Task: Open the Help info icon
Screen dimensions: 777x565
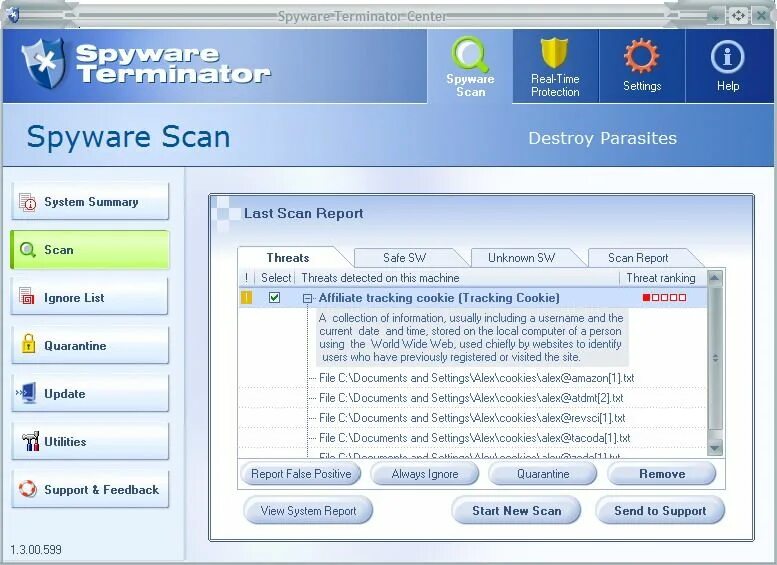Action: click(x=727, y=56)
